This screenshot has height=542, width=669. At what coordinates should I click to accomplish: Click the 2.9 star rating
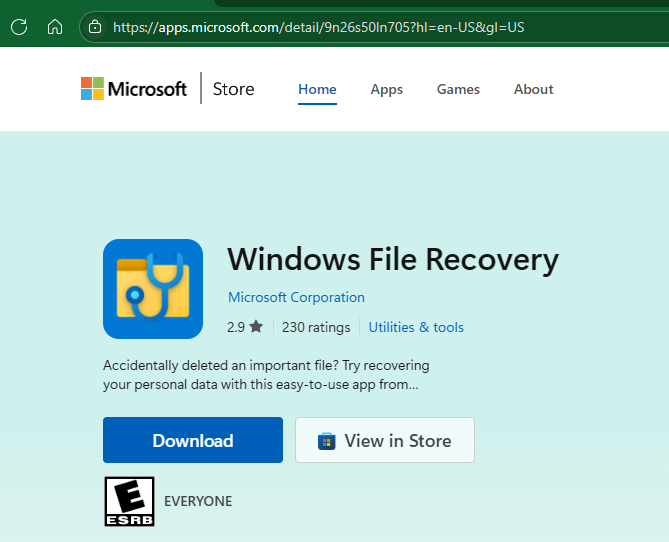coord(245,327)
